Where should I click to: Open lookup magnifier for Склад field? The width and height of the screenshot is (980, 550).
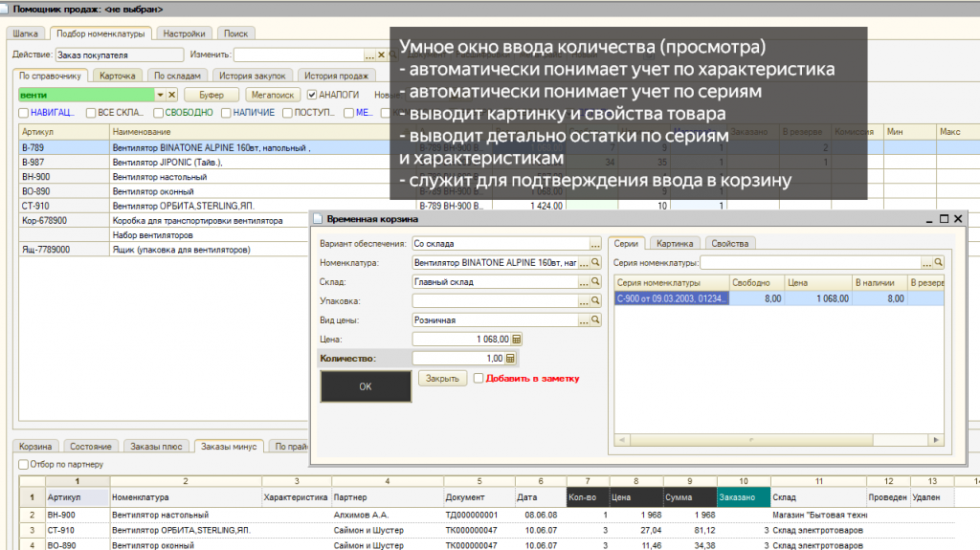[x=595, y=282]
